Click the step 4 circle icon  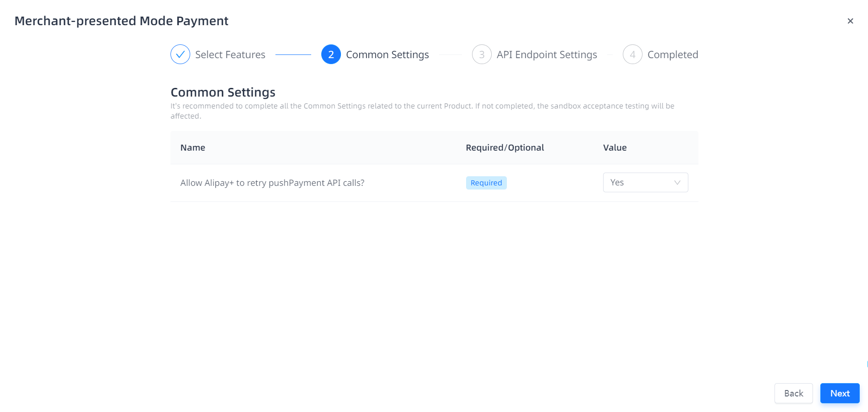[632, 54]
